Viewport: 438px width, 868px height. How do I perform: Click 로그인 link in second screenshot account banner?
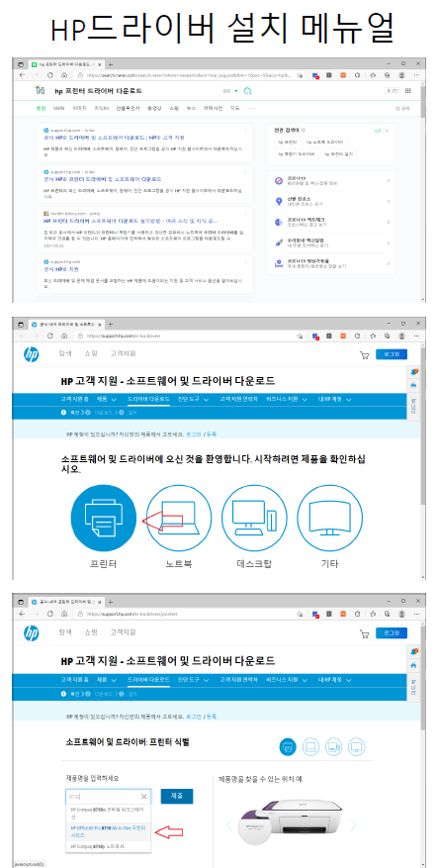193,434
